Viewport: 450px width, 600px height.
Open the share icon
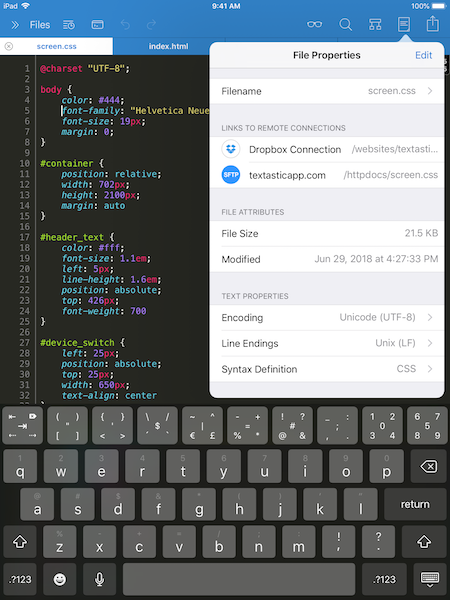click(x=433, y=24)
